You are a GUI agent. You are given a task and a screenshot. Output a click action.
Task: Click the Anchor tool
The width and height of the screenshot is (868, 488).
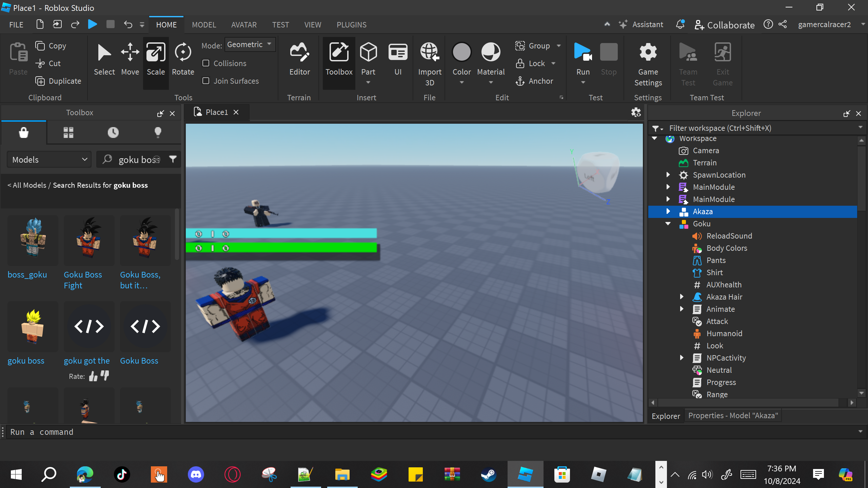534,81
